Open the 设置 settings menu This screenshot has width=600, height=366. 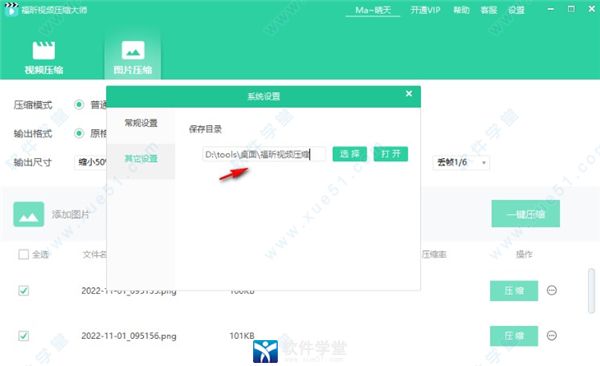(x=516, y=10)
